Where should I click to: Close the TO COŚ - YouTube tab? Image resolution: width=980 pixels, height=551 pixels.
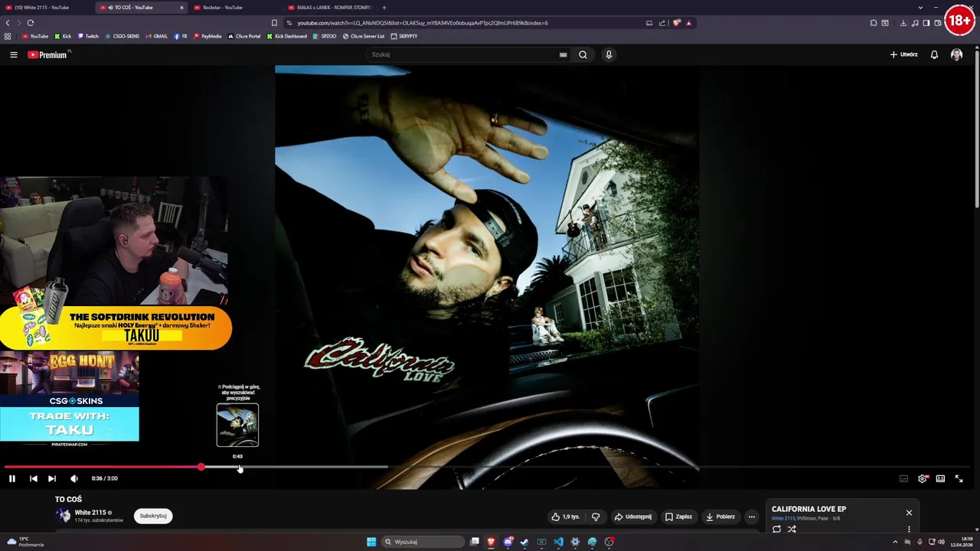(x=181, y=7)
